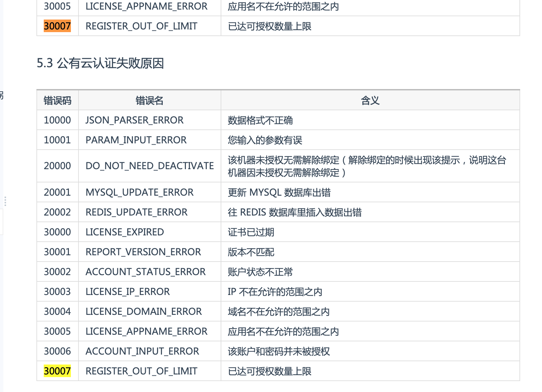
Task: Click the 错误名 column header
Action: click(149, 100)
